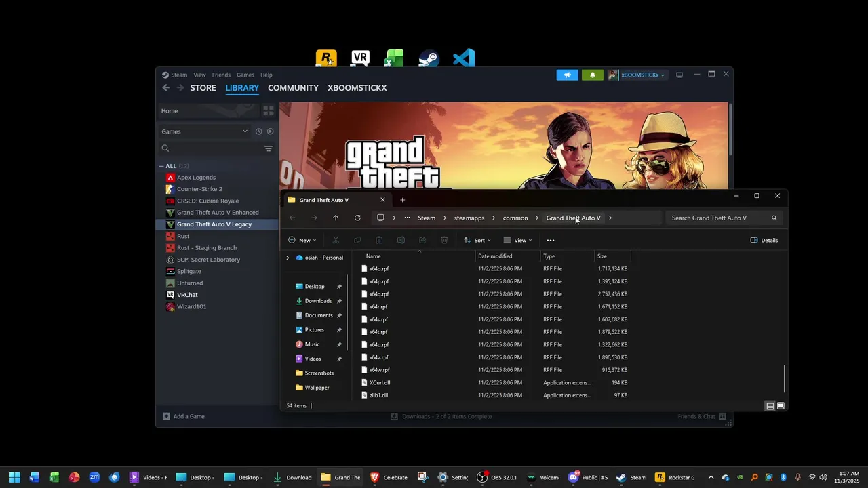Click the recent activity clock icon

pyautogui.click(x=258, y=131)
